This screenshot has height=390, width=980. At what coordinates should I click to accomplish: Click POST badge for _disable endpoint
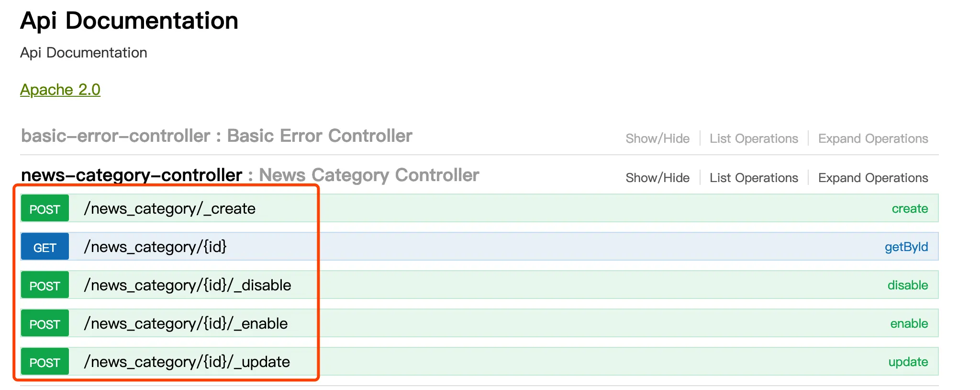pyautogui.click(x=45, y=285)
